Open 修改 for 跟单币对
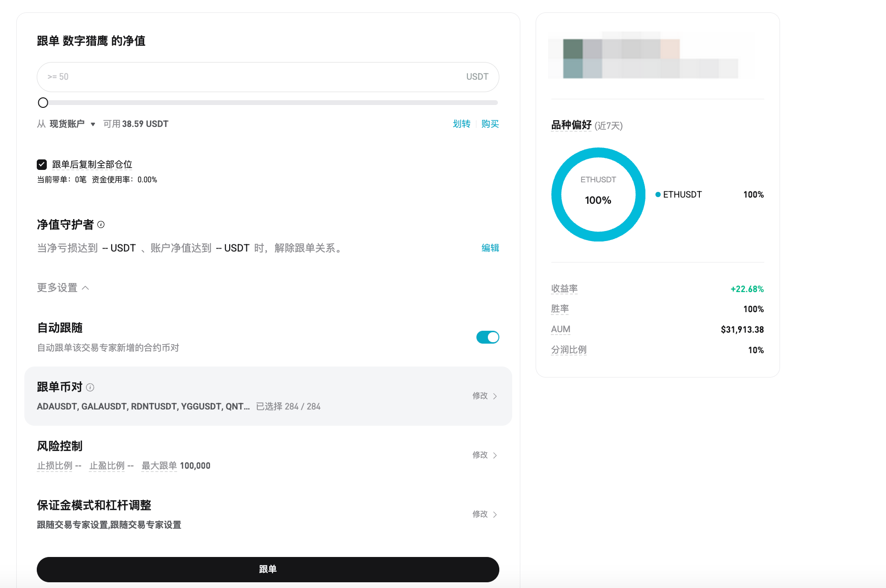The width and height of the screenshot is (886, 588). [x=485, y=396]
